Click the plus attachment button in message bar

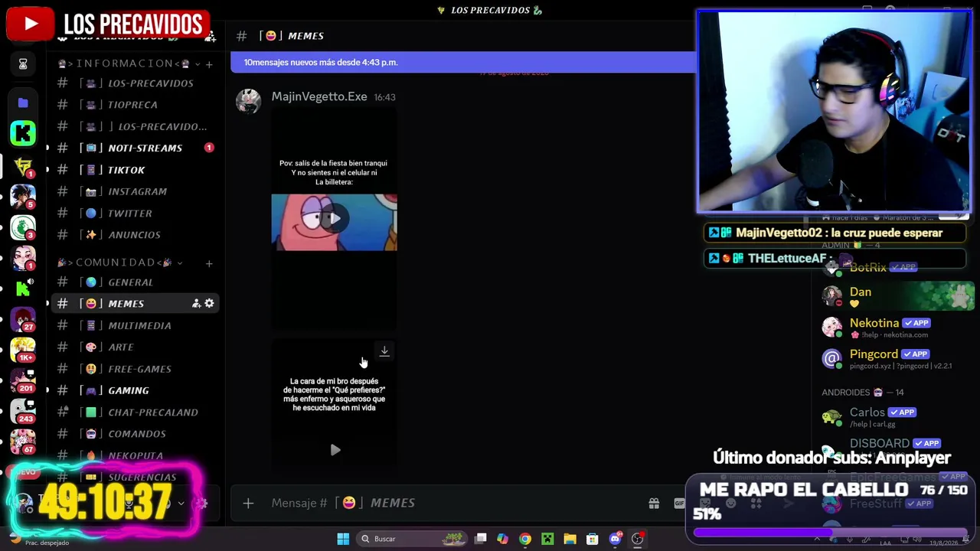pyautogui.click(x=248, y=503)
